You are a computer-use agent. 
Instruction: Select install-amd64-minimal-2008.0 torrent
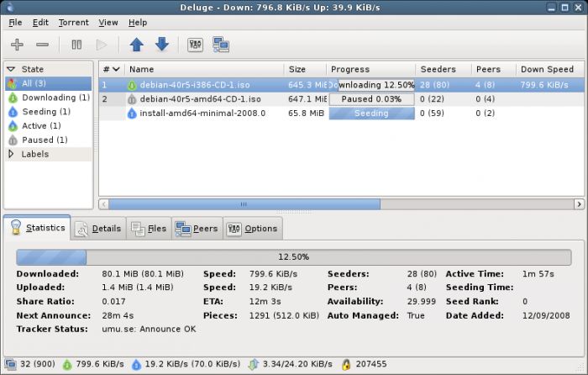click(202, 114)
